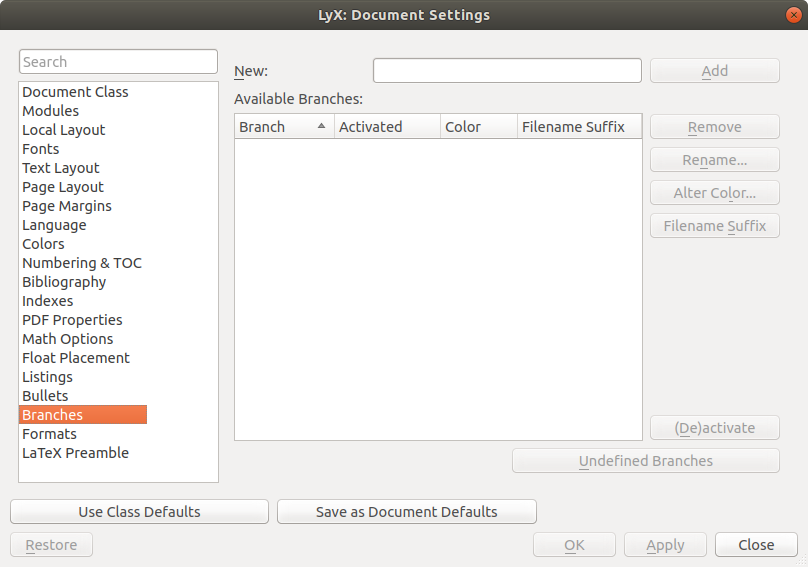The width and height of the screenshot is (808, 567).
Task: Select the Language category
Action: (x=54, y=225)
